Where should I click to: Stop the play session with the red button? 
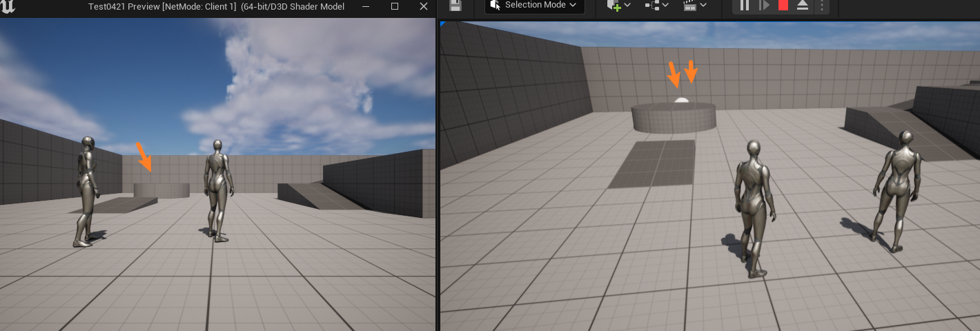pos(783,6)
